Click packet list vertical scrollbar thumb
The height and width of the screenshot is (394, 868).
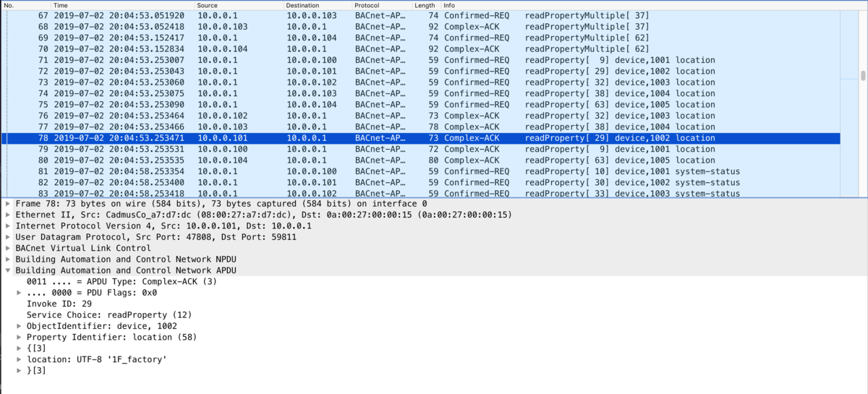point(862,75)
